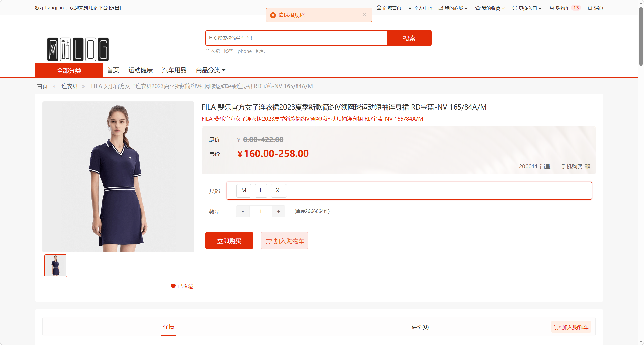Click the user icon beside 个人中心

point(410,8)
